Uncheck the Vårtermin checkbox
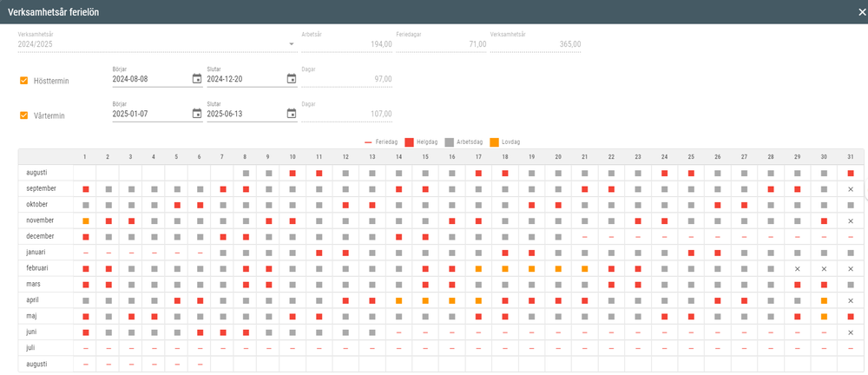The height and width of the screenshot is (375, 868). (x=24, y=115)
